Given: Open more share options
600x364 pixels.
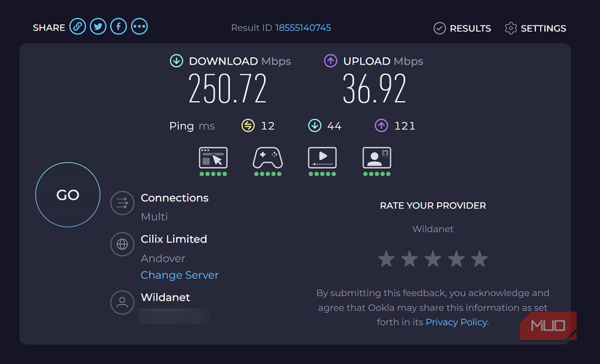Looking at the screenshot, I should click(139, 27).
